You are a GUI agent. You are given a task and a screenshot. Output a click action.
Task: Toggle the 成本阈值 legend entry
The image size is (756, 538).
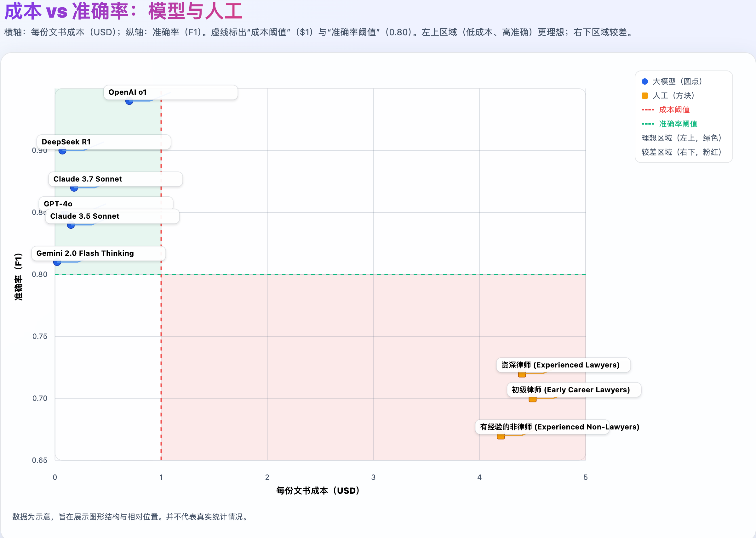675,110
